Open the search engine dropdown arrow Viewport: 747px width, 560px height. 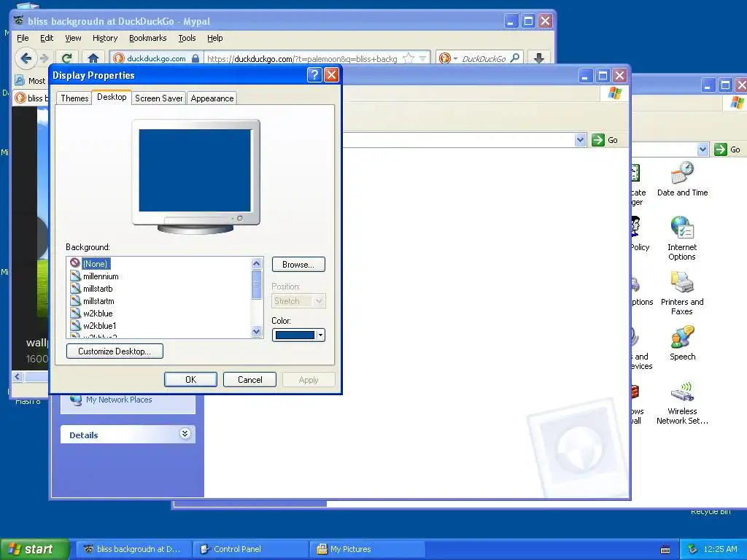[455, 59]
